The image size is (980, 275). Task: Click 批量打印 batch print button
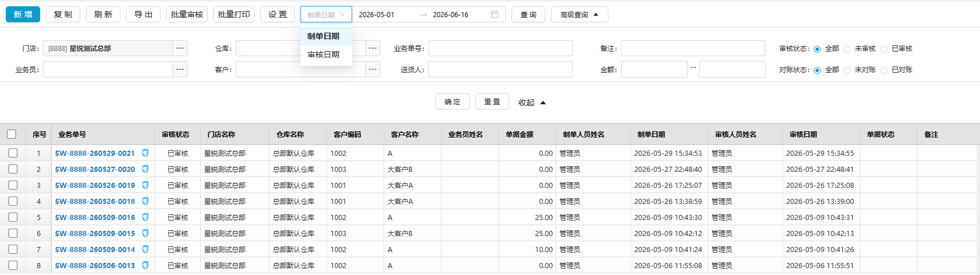(234, 14)
